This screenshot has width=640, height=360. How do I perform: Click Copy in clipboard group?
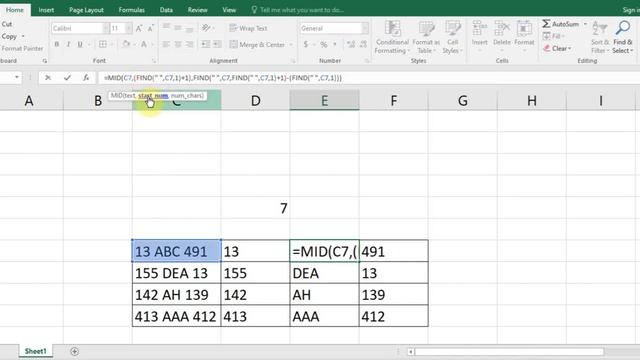point(9,36)
